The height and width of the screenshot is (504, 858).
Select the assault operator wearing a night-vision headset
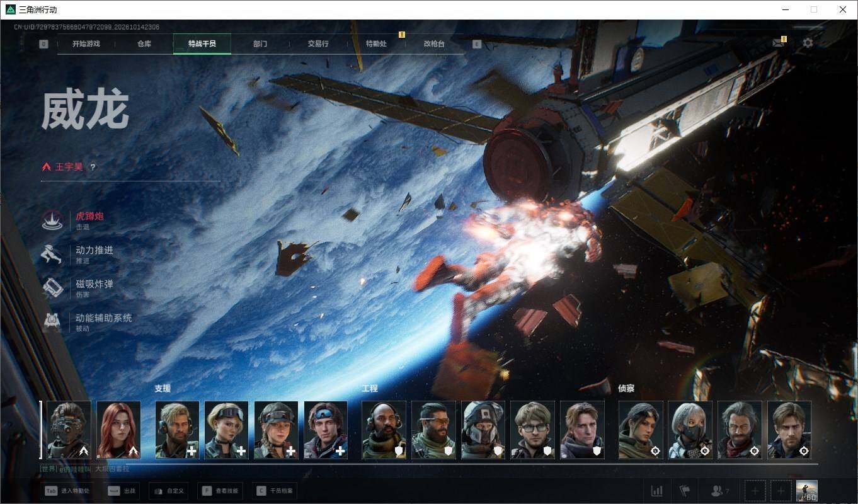point(69,430)
